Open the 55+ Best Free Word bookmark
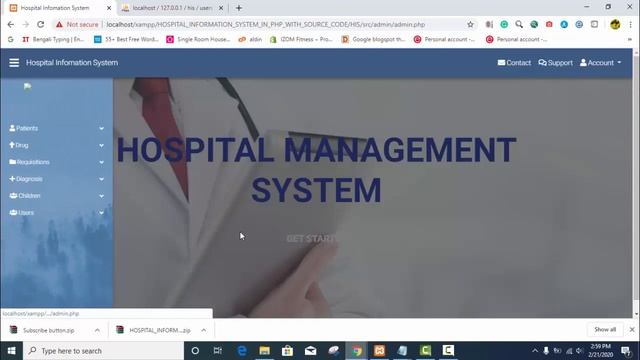The width and height of the screenshot is (640, 360). coord(127,40)
